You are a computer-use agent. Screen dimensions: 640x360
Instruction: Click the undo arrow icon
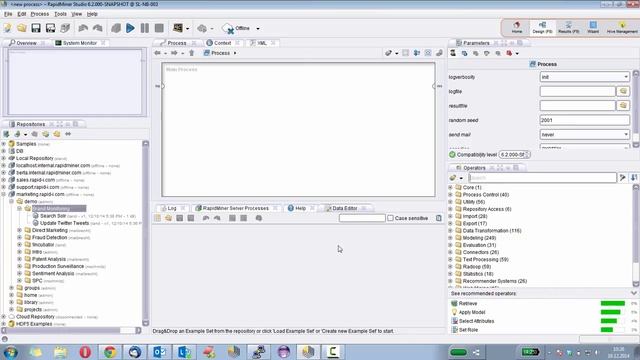[83, 28]
